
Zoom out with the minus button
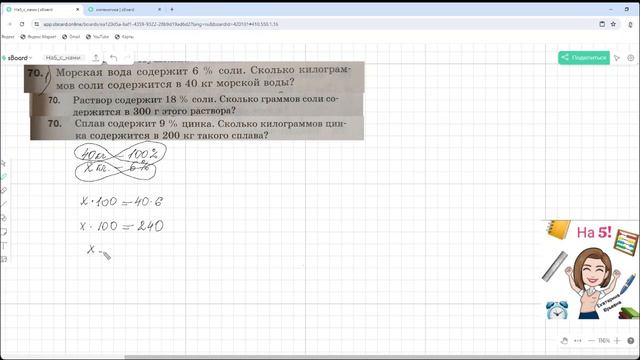[x=591, y=340]
